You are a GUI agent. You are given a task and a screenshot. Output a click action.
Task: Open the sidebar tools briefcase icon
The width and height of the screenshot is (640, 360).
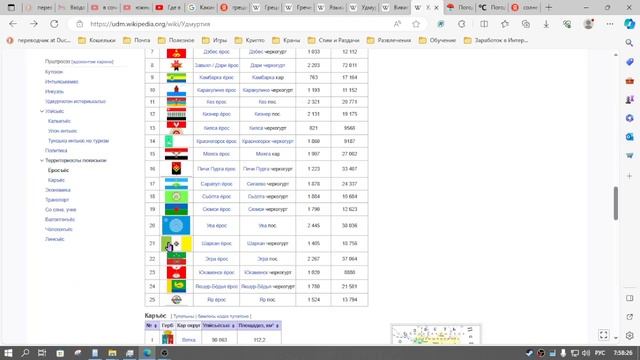(629, 81)
